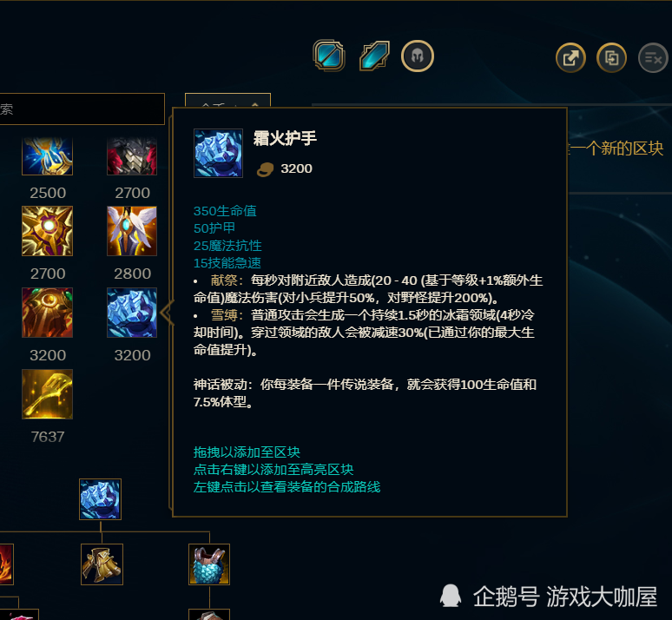672x620 pixels.
Task: Select the square teal blade filter icon
Action: 329,56
